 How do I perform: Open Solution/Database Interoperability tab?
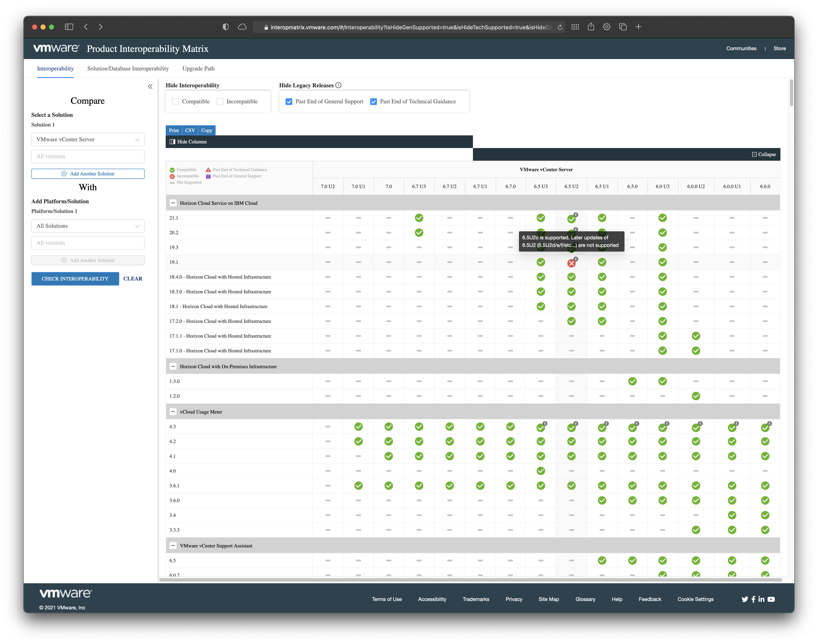[128, 69]
